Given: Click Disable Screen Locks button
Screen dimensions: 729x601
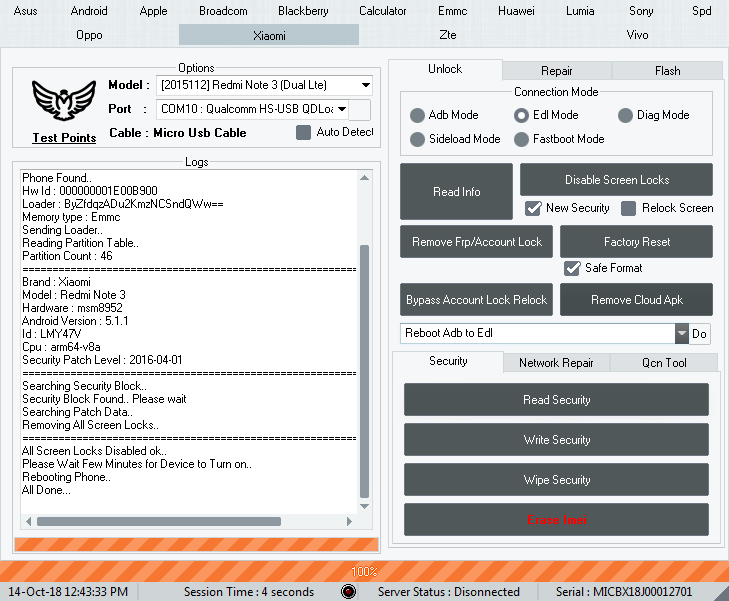Looking at the screenshot, I should pos(616,179).
